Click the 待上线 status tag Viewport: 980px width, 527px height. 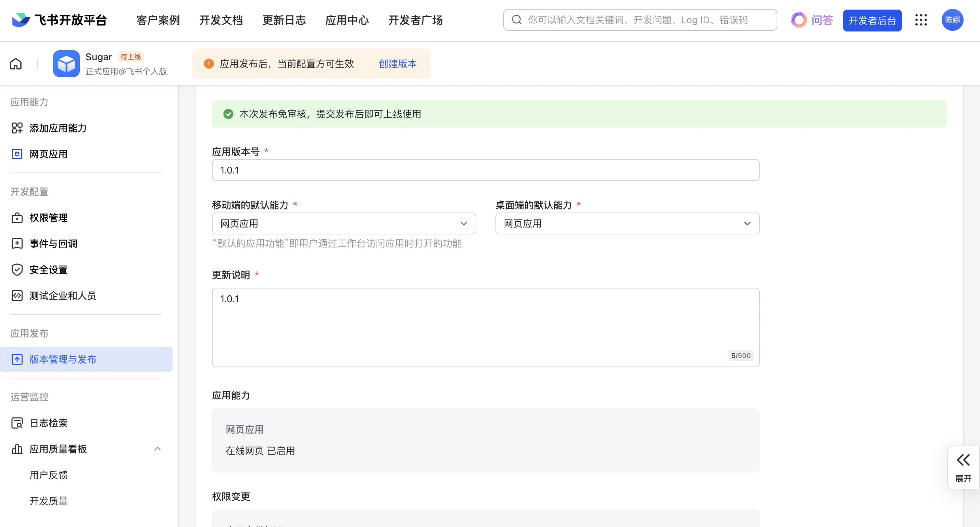(x=130, y=57)
